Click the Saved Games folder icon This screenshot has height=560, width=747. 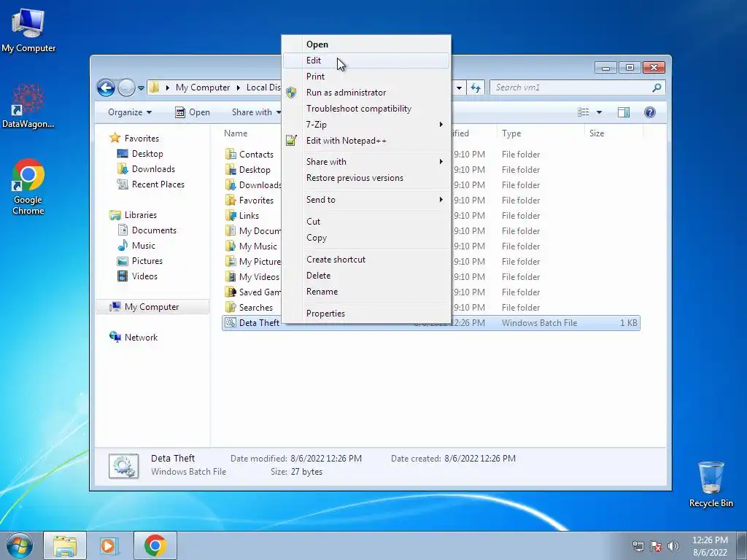click(231, 292)
